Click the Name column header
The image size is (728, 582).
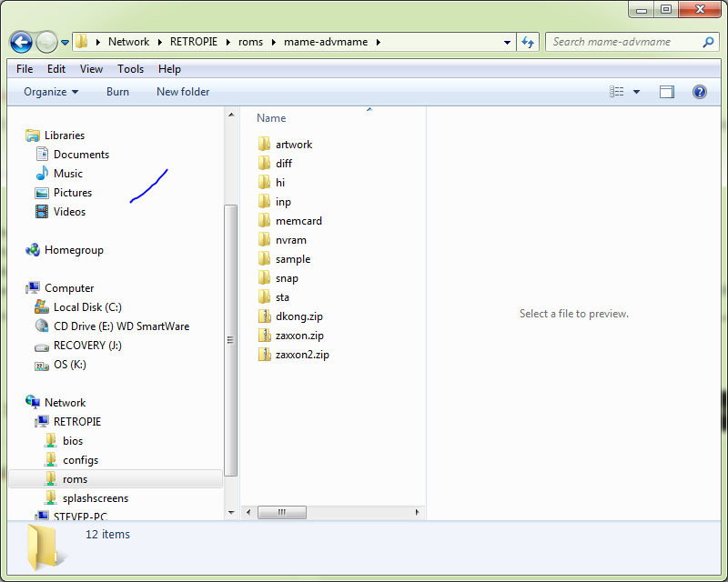click(x=271, y=118)
